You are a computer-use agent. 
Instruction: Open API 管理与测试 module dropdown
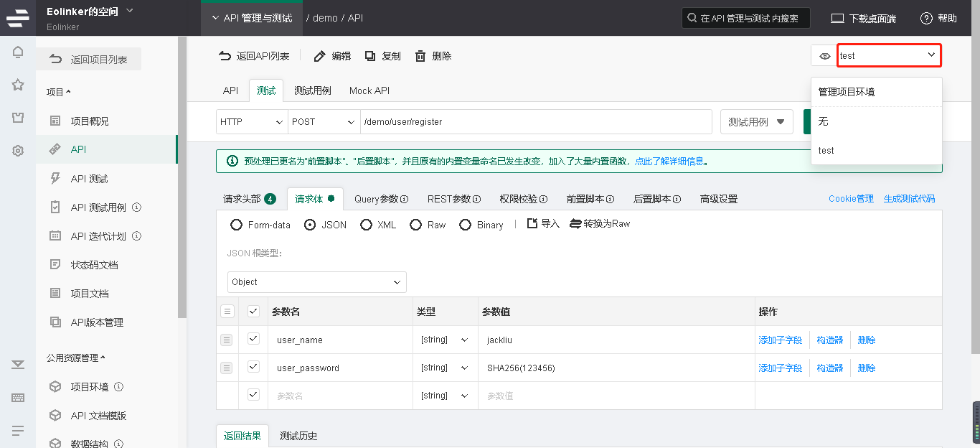tap(252, 18)
